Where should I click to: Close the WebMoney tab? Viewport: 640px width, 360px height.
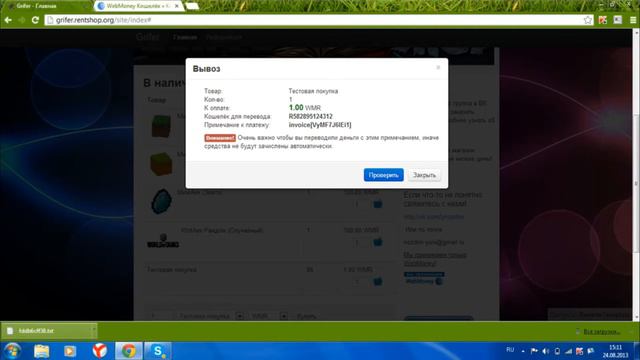[x=177, y=6]
